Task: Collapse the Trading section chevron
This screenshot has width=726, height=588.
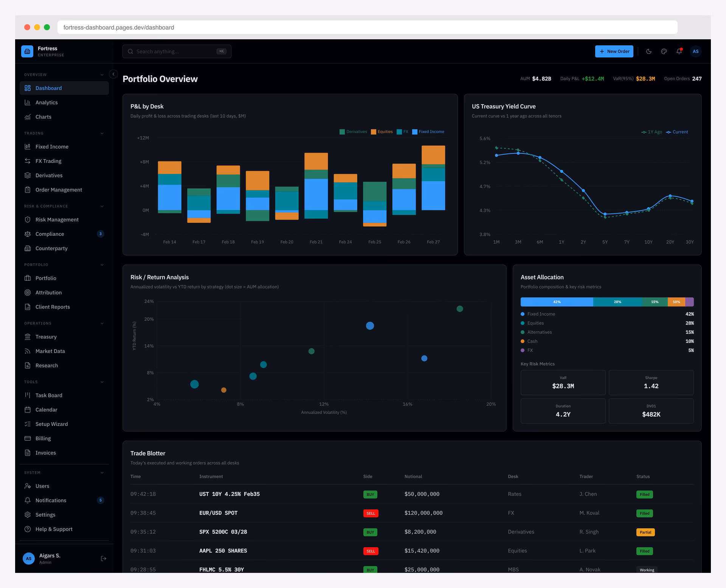Action: tap(102, 133)
